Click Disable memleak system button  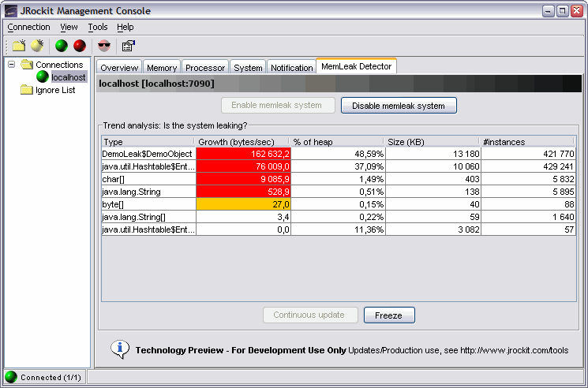point(399,106)
